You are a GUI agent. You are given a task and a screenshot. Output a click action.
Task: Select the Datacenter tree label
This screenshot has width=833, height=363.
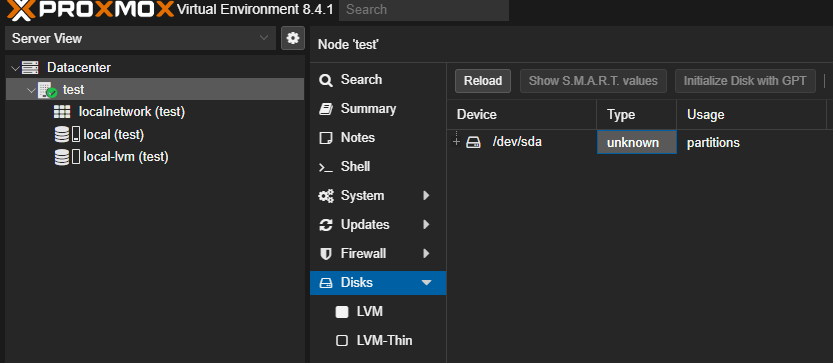click(79, 68)
